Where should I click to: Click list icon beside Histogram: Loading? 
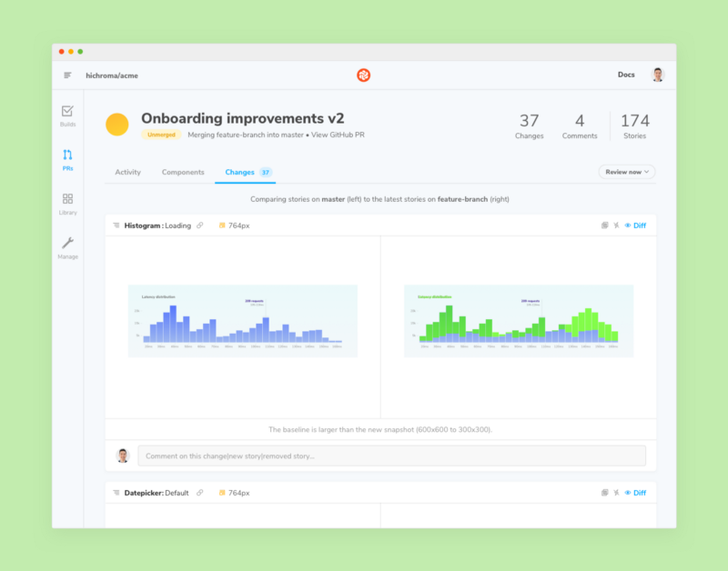click(116, 225)
